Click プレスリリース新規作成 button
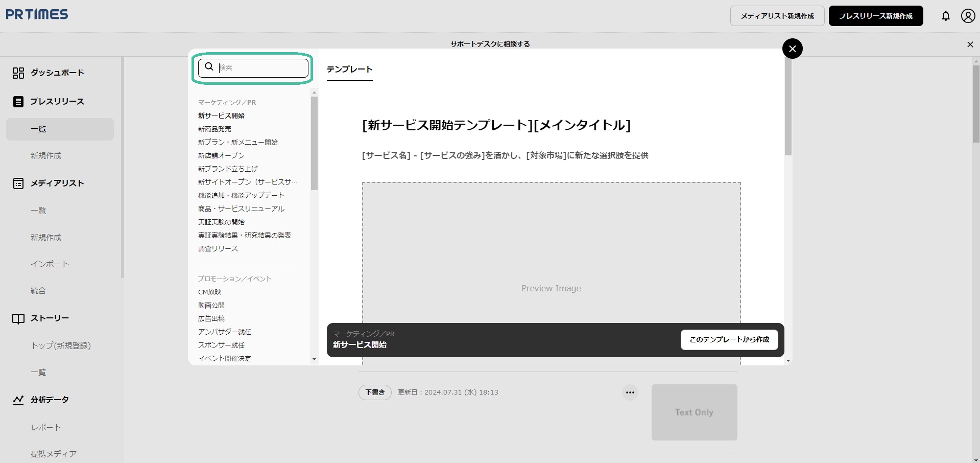Viewport: 980px width, 463px height. pos(875,16)
